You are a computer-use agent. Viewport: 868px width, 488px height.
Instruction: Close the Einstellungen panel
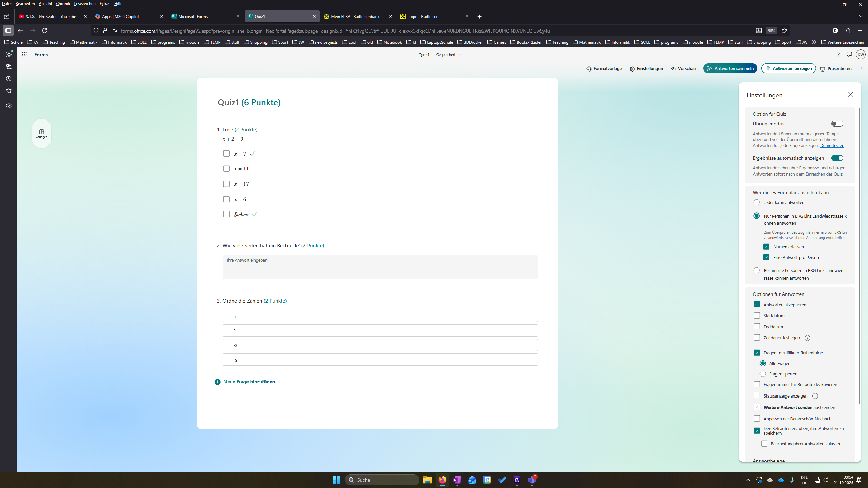[x=850, y=94]
